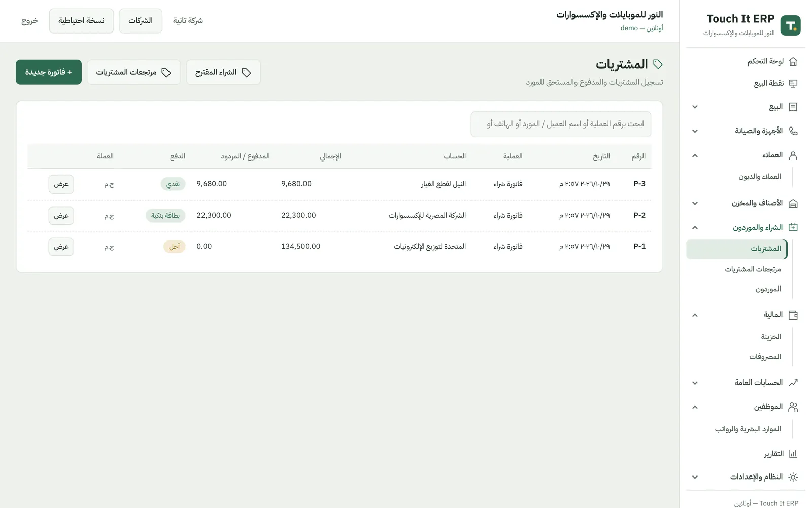Focus the purchases search field
The height and width of the screenshot is (508, 812).
[x=561, y=124]
